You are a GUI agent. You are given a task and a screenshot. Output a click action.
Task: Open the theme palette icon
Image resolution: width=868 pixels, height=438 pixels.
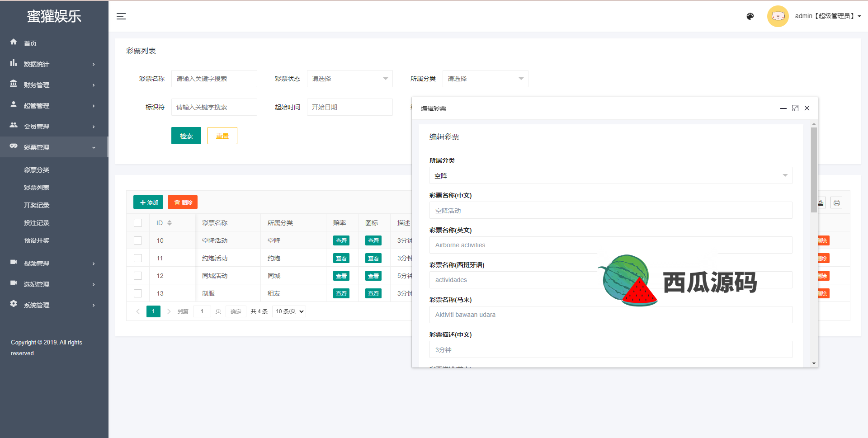[750, 16]
